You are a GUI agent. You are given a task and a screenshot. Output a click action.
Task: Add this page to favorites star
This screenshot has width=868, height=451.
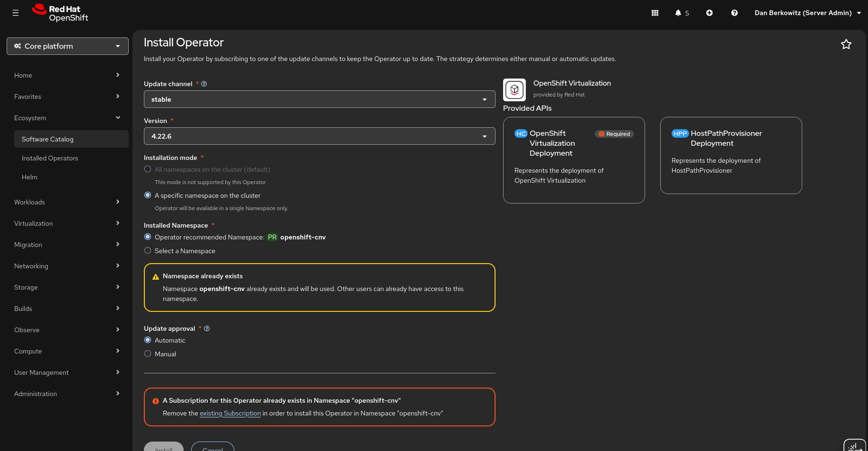pos(846,44)
